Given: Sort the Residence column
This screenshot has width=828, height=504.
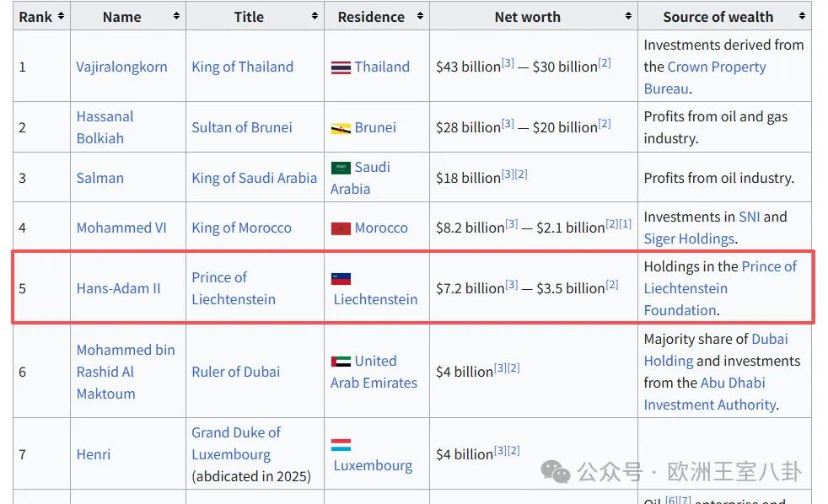Looking at the screenshot, I should pyautogui.click(x=421, y=16).
